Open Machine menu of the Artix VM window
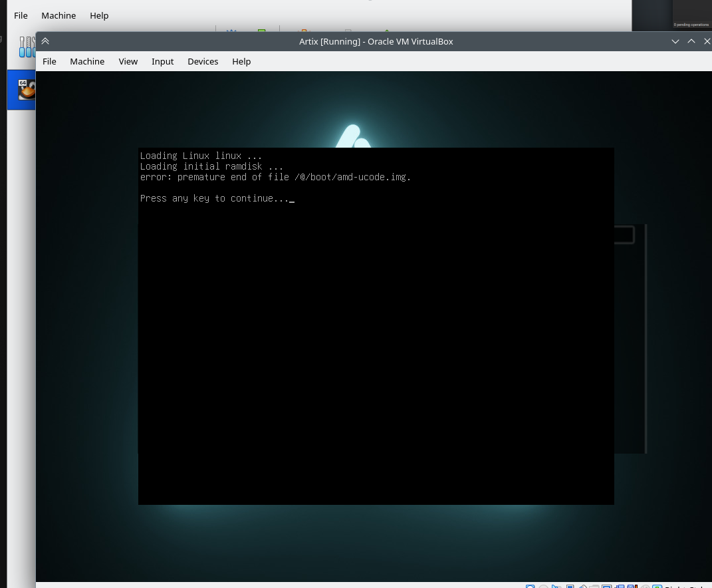This screenshot has height=588, width=712. (87, 61)
